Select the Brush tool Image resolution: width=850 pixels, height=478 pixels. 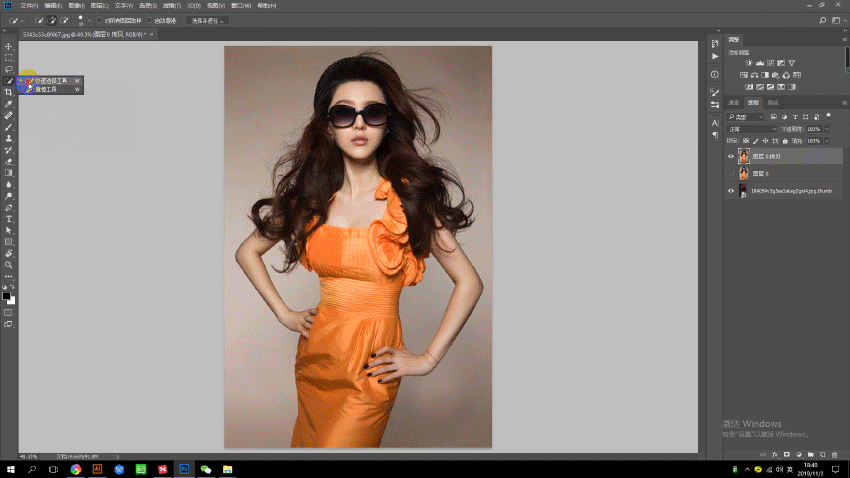coord(9,127)
